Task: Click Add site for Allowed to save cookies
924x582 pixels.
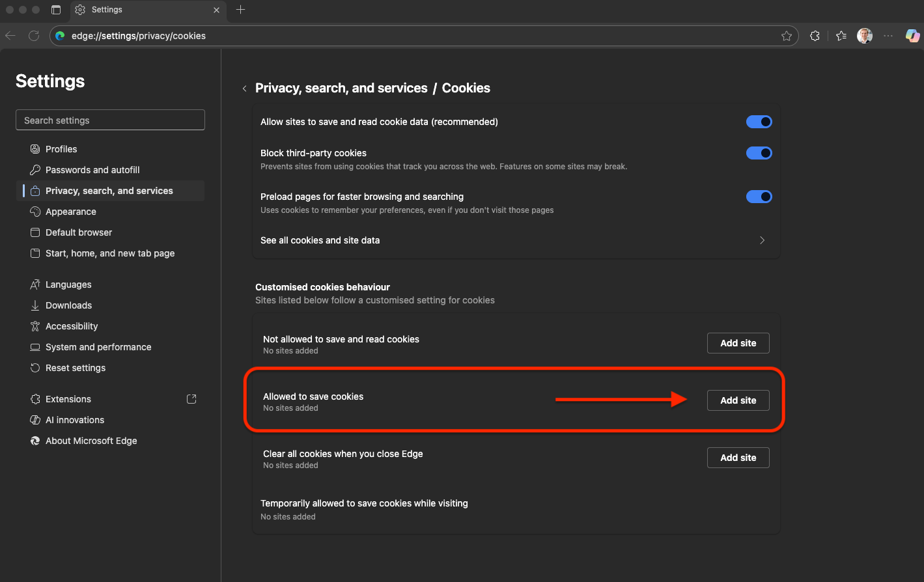Action: (x=738, y=400)
